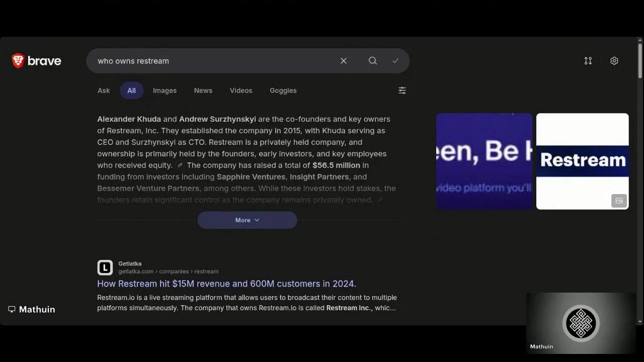The image size is (644, 362).
Task: Click the monitor icon beside Mathuin
Action: point(12,309)
